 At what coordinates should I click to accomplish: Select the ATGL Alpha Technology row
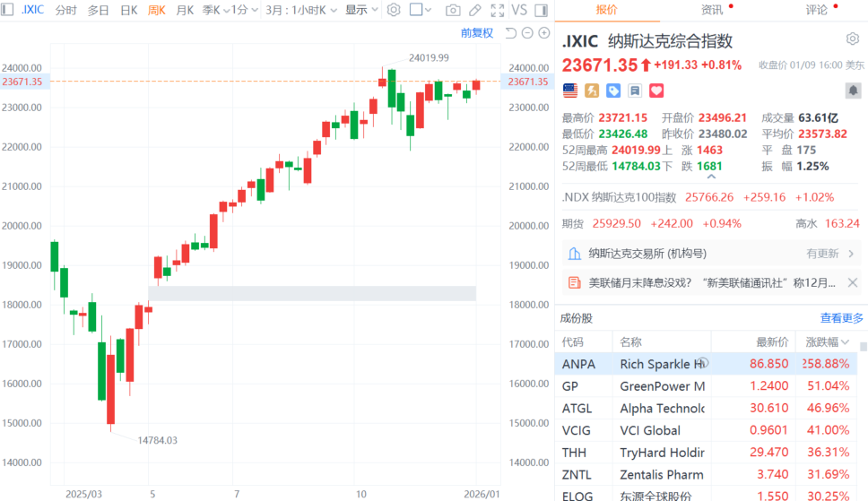[x=706, y=408]
